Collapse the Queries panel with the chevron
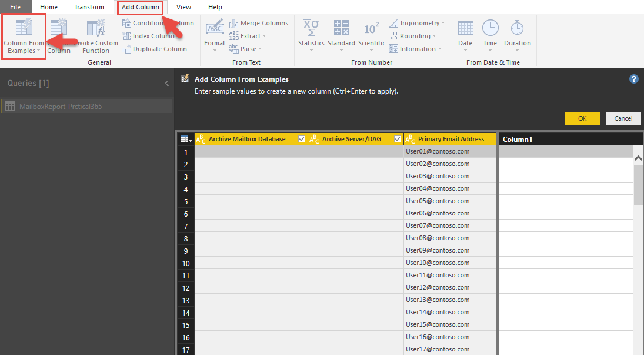The image size is (644, 355). click(x=165, y=83)
